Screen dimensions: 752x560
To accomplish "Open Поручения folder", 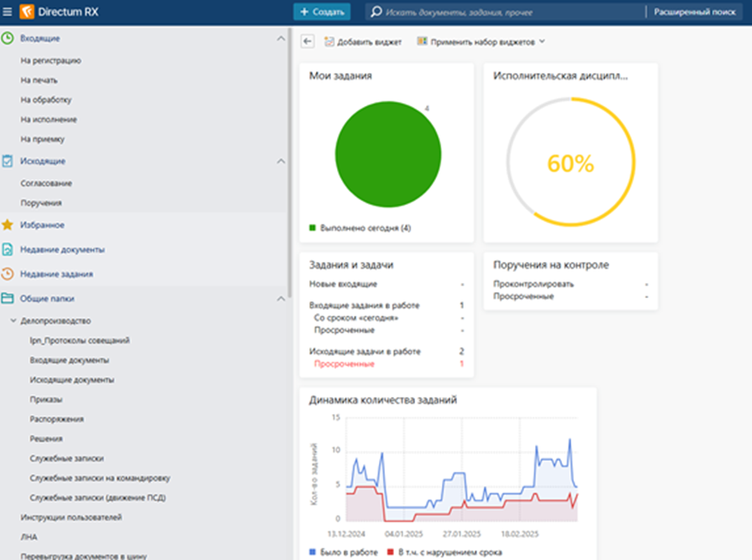I will 41,202.
